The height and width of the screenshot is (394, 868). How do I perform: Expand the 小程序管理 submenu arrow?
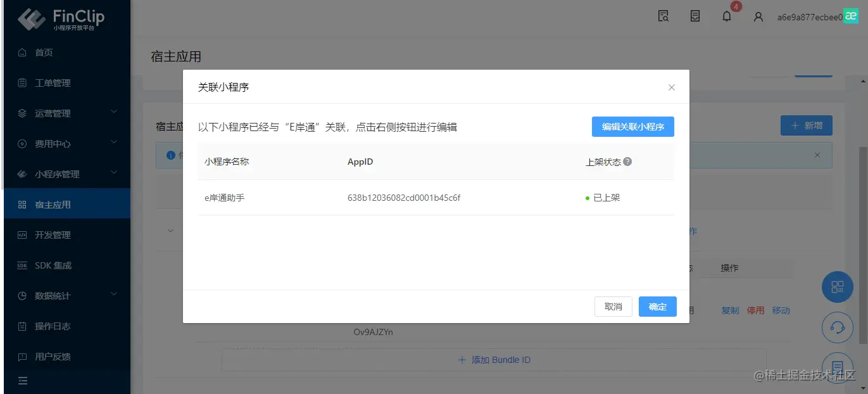(x=114, y=173)
